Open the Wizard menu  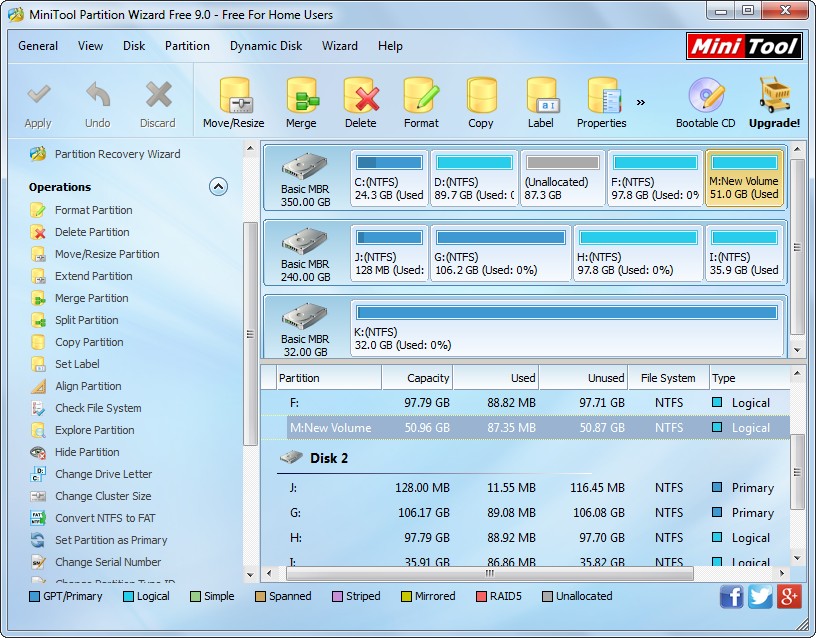point(340,46)
